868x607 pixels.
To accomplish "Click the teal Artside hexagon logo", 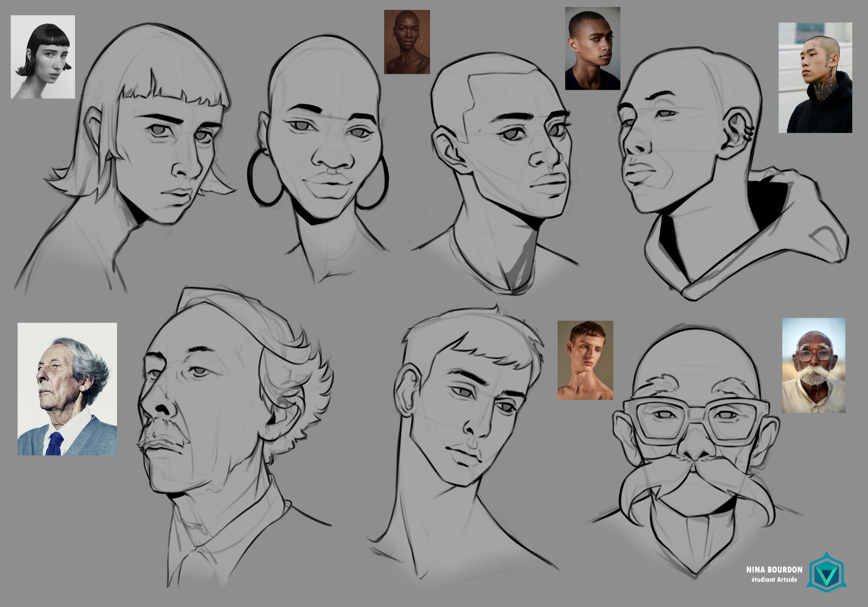I will coord(826,572).
